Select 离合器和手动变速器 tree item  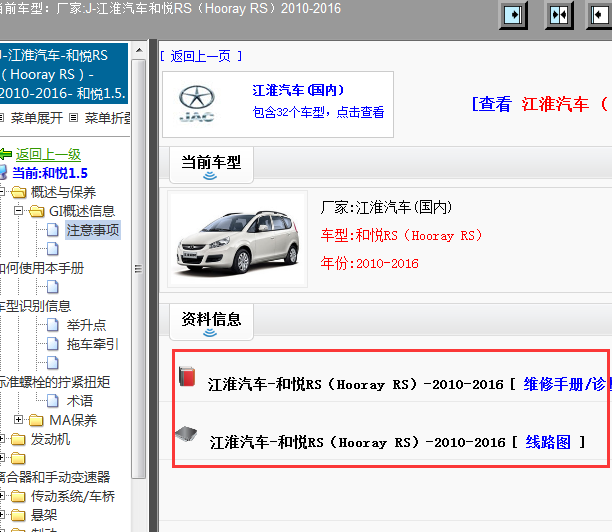[55, 477]
